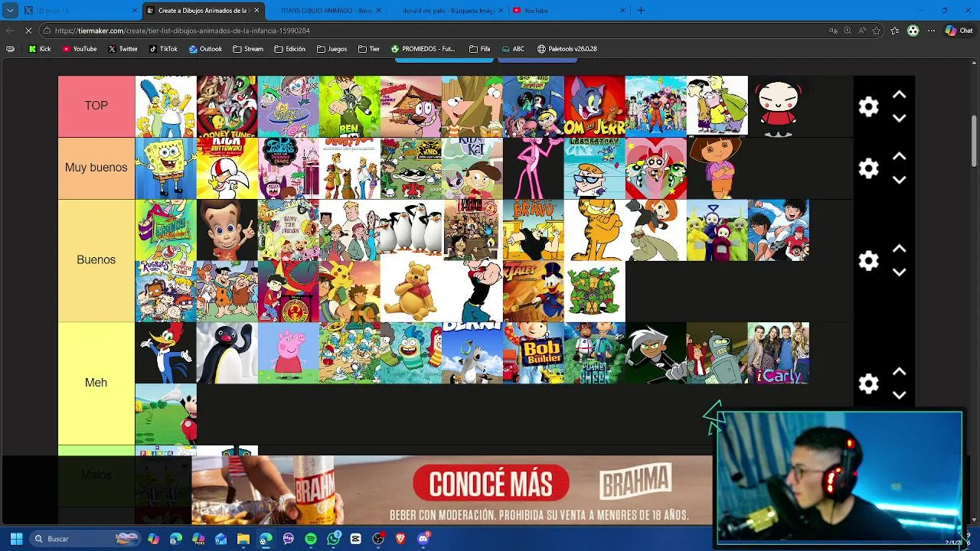The height and width of the screenshot is (551, 980).
Task: Open Spotify from taskbar
Action: coord(311,539)
